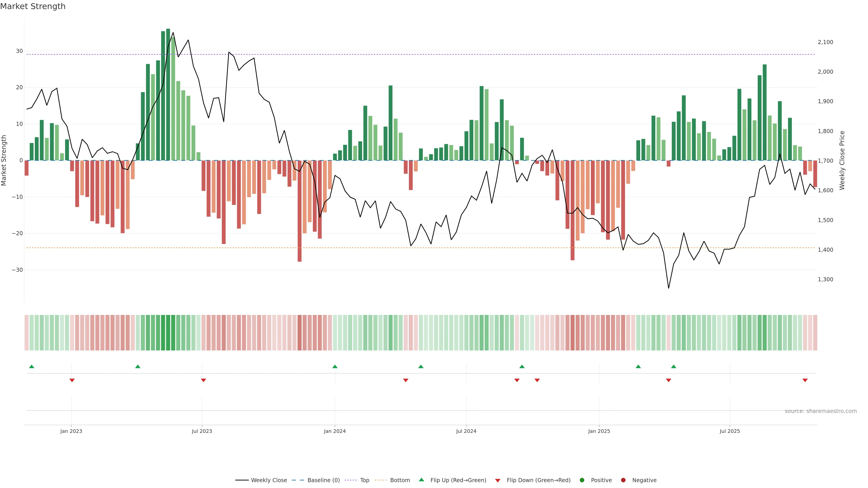Click the leftmost green flip-up triangle marker
Viewport: 868px width, 488px height.
[32, 366]
